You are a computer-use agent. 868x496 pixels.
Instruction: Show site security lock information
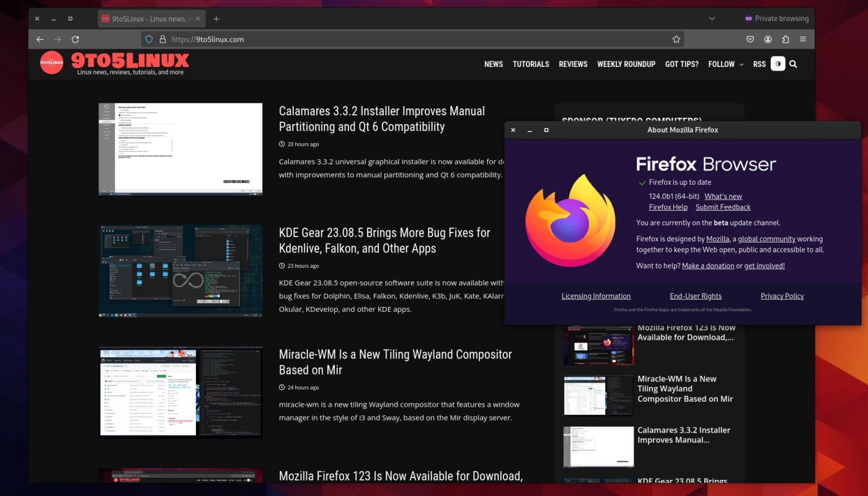(162, 39)
